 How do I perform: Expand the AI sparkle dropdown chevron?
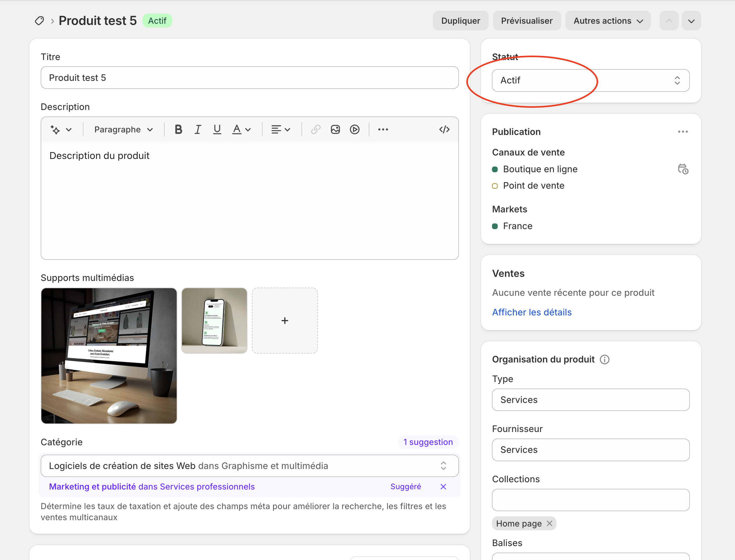click(x=69, y=130)
